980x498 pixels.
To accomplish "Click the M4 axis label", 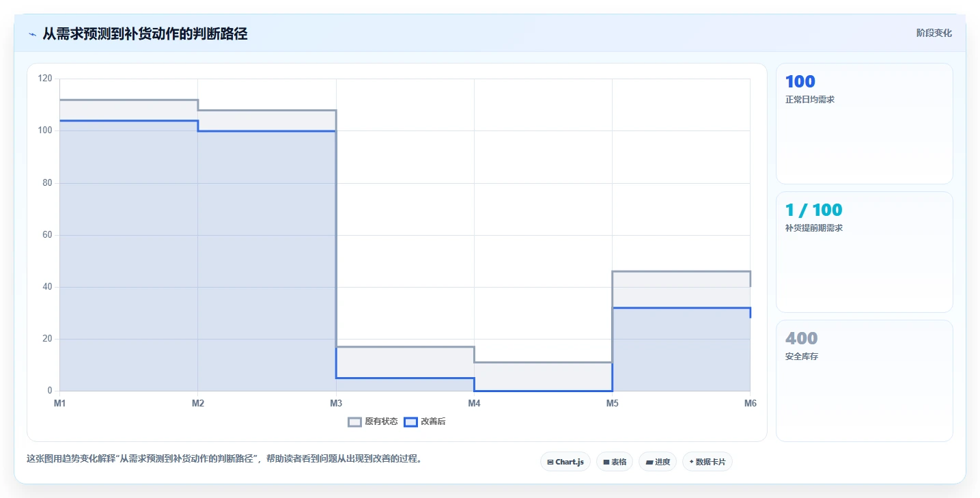I will pyautogui.click(x=474, y=403).
